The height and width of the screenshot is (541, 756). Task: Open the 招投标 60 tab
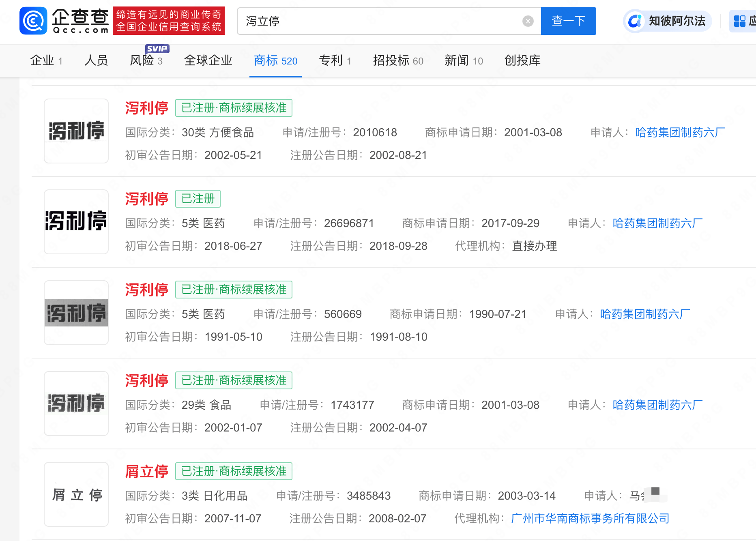(x=398, y=61)
